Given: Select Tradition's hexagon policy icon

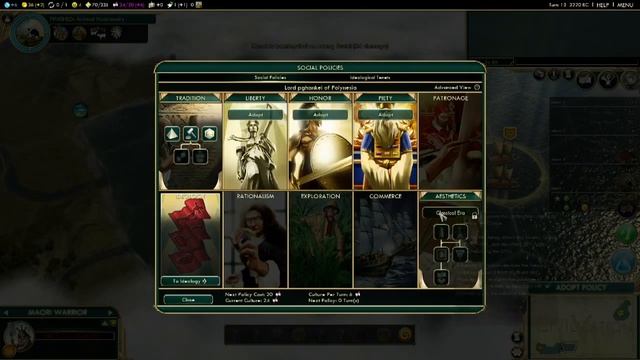Looking at the screenshot, I should click(209, 134).
